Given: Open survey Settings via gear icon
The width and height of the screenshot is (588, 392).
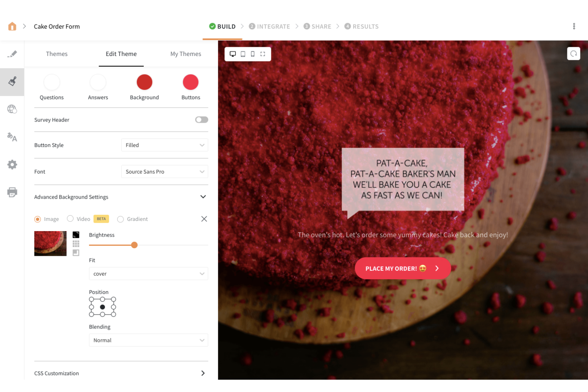Looking at the screenshot, I should tap(12, 165).
